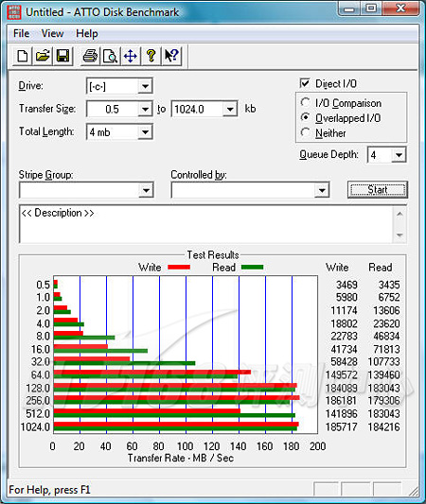Click the Description scrollbar down arrow

point(399,235)
